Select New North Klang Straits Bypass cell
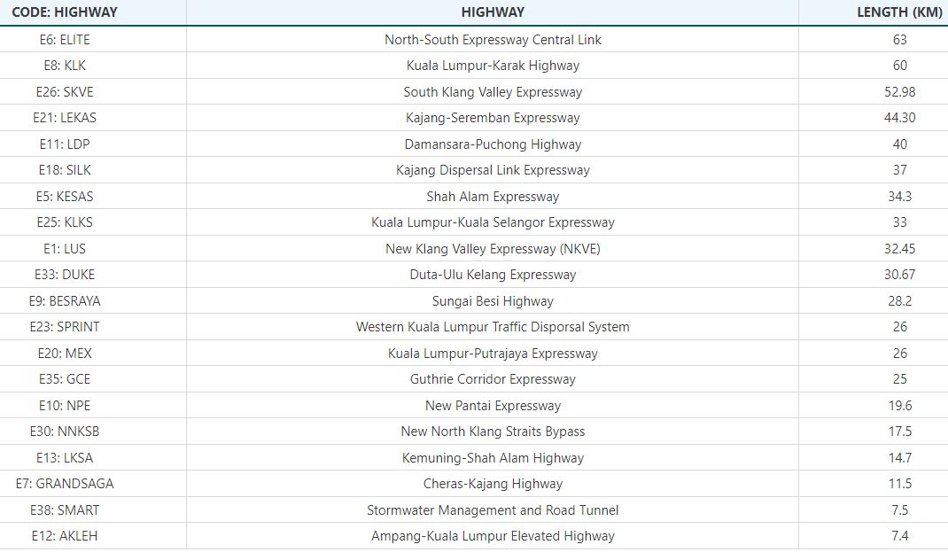This screenshot has height=560, width=948. (x=493, y=432)
